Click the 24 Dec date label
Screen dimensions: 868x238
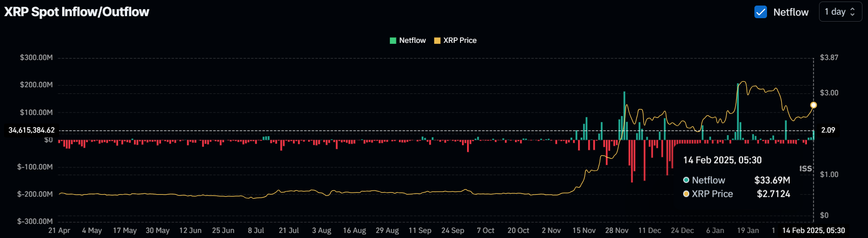click(x=683, y=230)
